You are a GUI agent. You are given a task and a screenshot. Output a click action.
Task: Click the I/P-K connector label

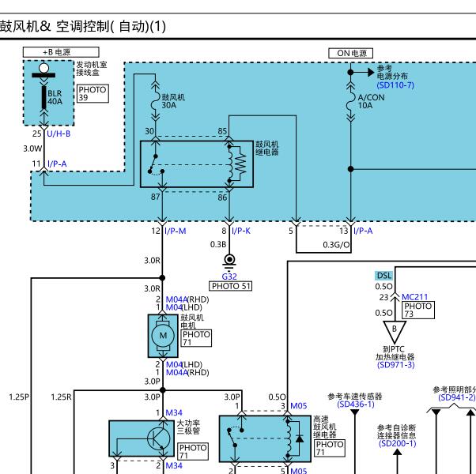tap(241, 231)
